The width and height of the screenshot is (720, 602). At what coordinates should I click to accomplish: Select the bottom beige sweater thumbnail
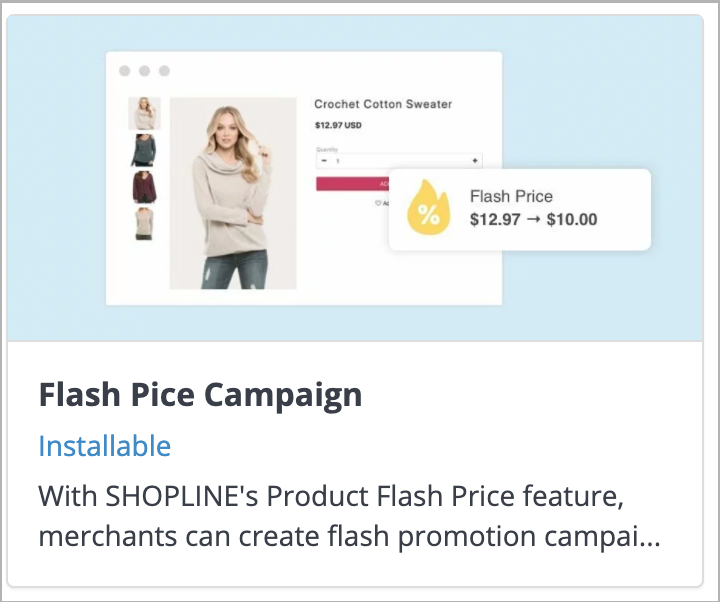(x=144, y=224)
